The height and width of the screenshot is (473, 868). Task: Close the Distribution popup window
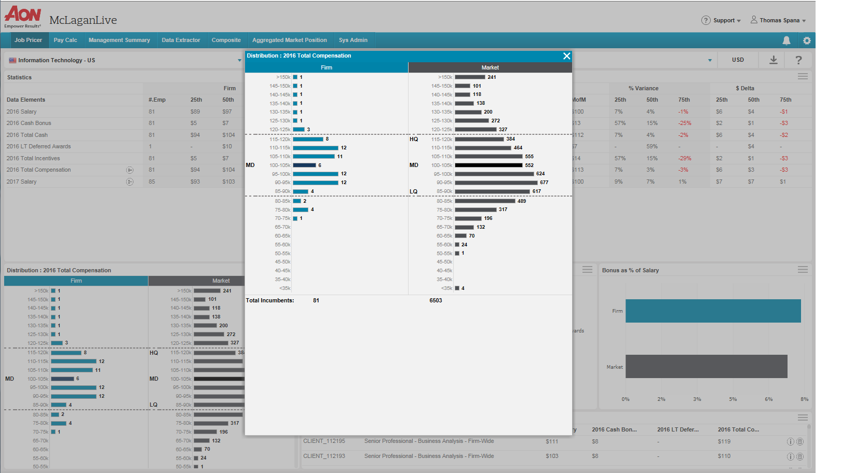[566, 56]
